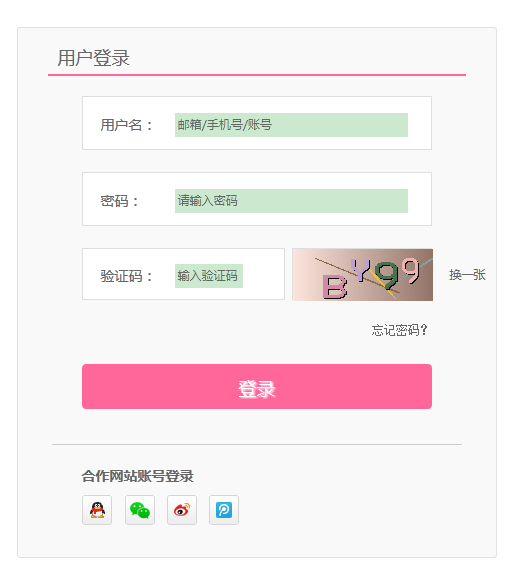Focus the 输入验证码 captcha field
This screenshot has height=565, width=512.
point(209,276)
